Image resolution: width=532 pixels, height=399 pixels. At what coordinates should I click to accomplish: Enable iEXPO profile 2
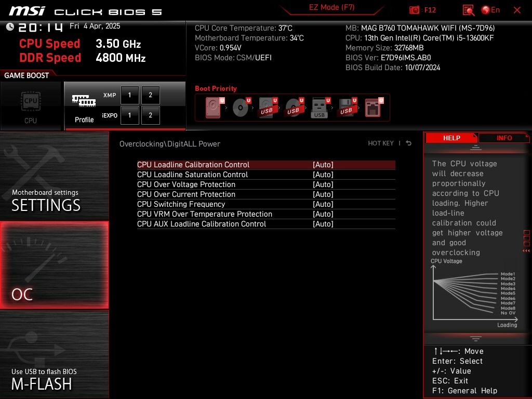(150, 115)
